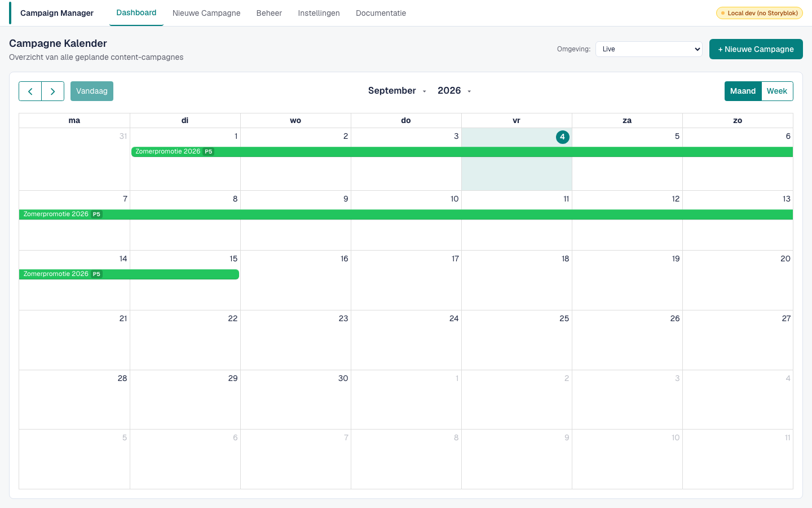Click the Local dev (no Storyblok) badge
The image size is (812, 508).
(759, 13)
